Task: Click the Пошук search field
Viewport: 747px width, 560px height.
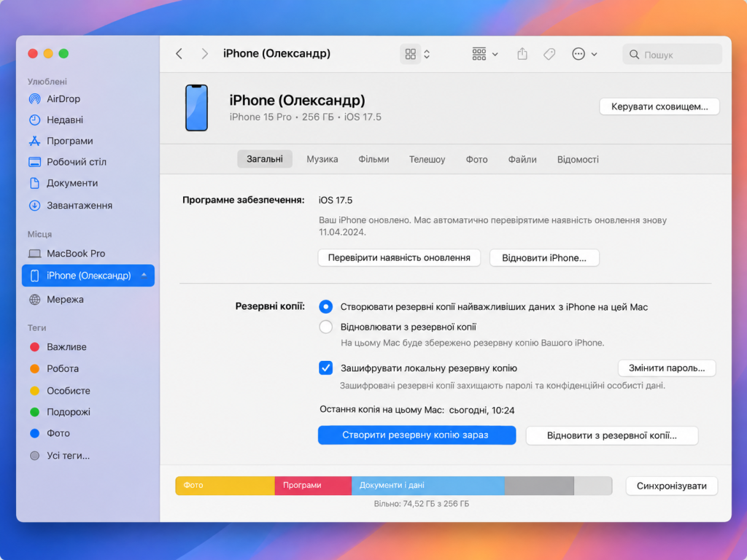Action: tap(672, 55)
